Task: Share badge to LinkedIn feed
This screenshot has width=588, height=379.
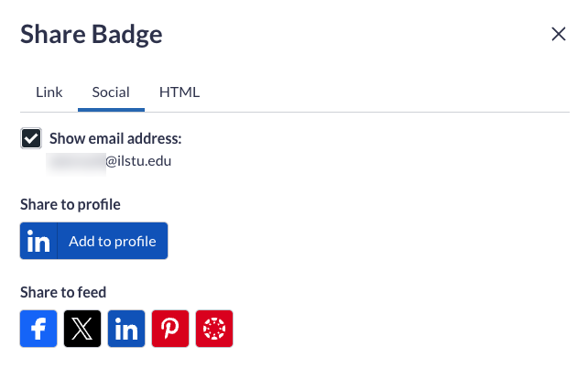Action: pos(126,330)
